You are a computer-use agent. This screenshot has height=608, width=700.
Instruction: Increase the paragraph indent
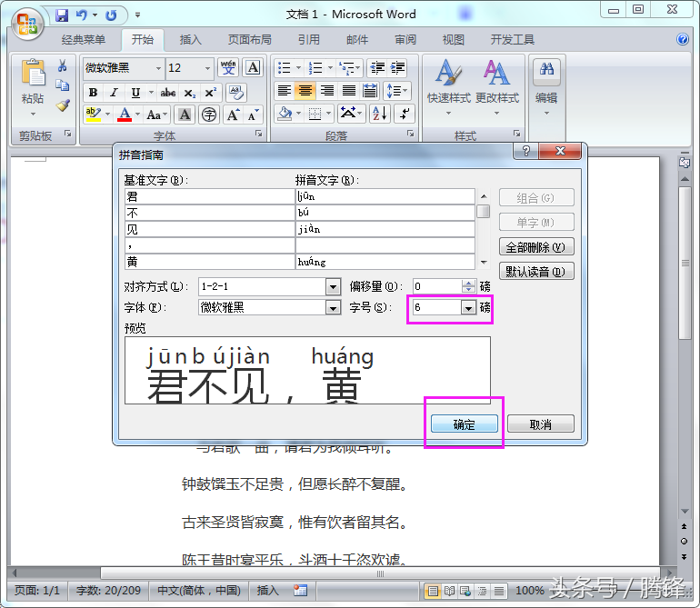click(397, 68)
